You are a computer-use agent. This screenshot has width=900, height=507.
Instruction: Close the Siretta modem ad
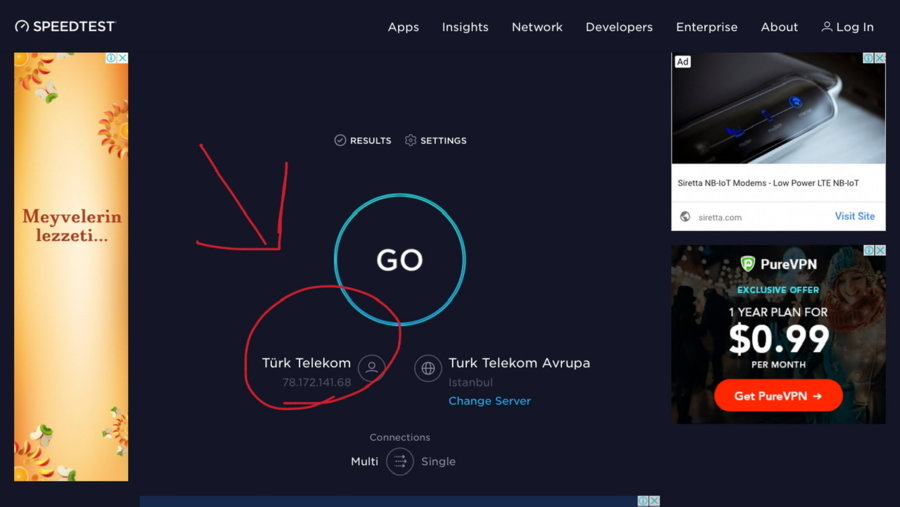pos(880,58)
